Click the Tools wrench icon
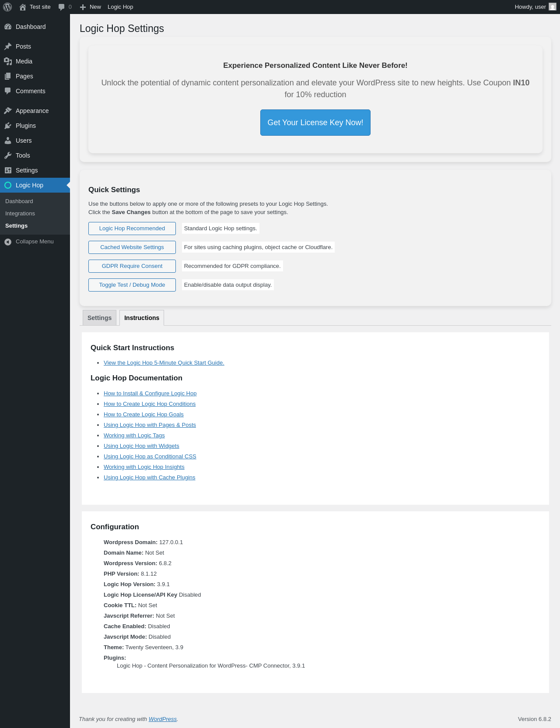The image size is (560, 728). tap(8, 155)
